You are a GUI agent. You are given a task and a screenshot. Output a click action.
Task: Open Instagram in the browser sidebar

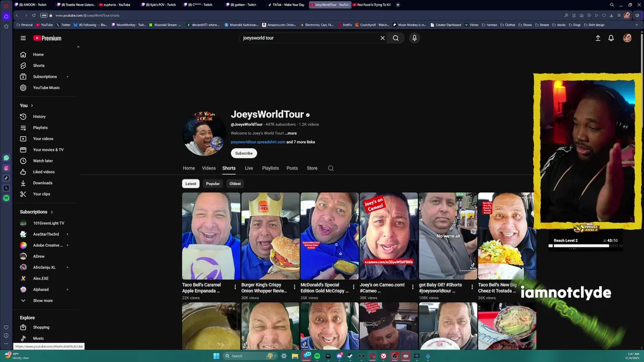(6, 168)
